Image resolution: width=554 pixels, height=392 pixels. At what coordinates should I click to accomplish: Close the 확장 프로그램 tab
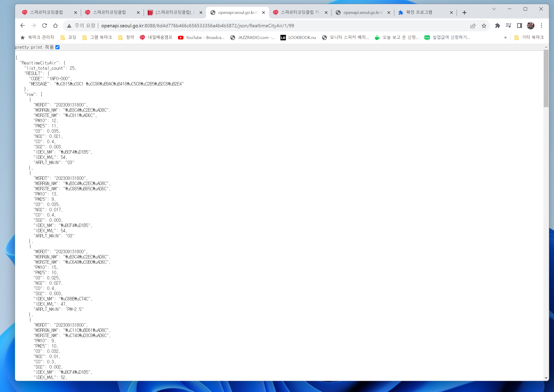pyautogui.click(x=451, y=13)
